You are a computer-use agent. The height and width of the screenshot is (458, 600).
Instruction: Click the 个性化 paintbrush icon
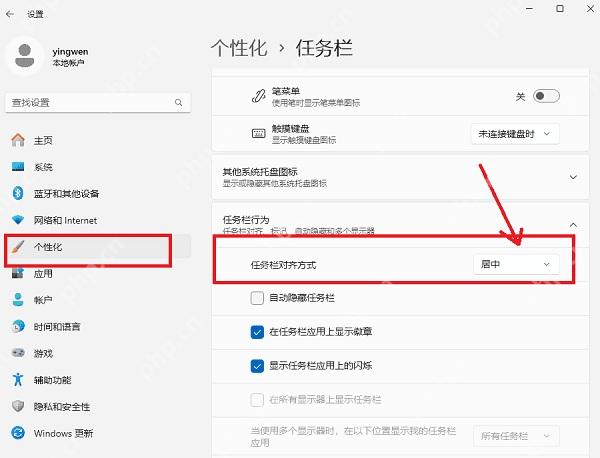pos(18,247)
